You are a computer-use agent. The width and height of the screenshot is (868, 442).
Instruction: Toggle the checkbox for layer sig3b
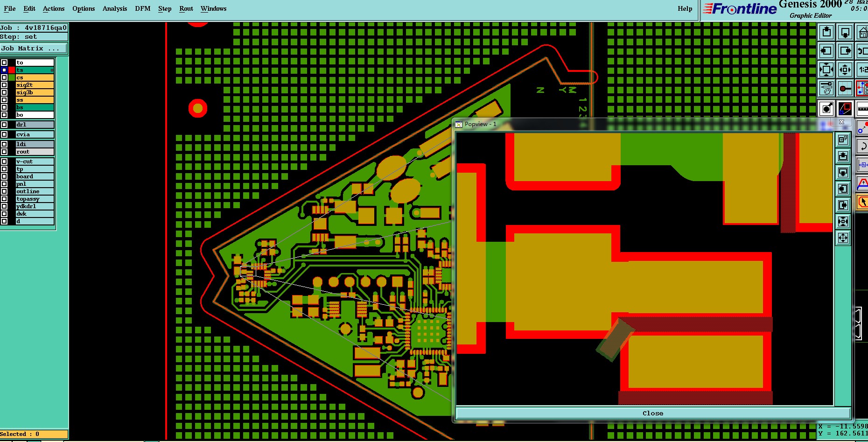point(4,92)
